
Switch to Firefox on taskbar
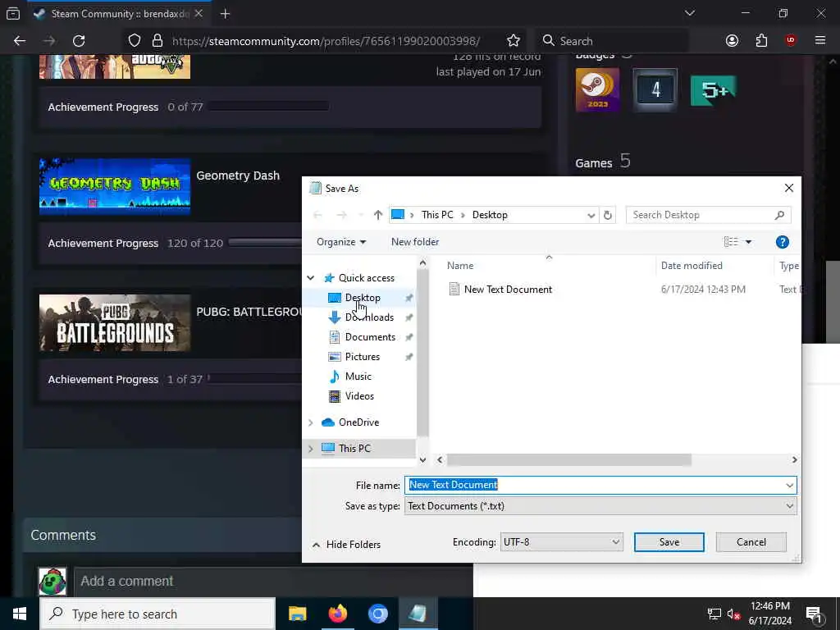pos(337,614)
